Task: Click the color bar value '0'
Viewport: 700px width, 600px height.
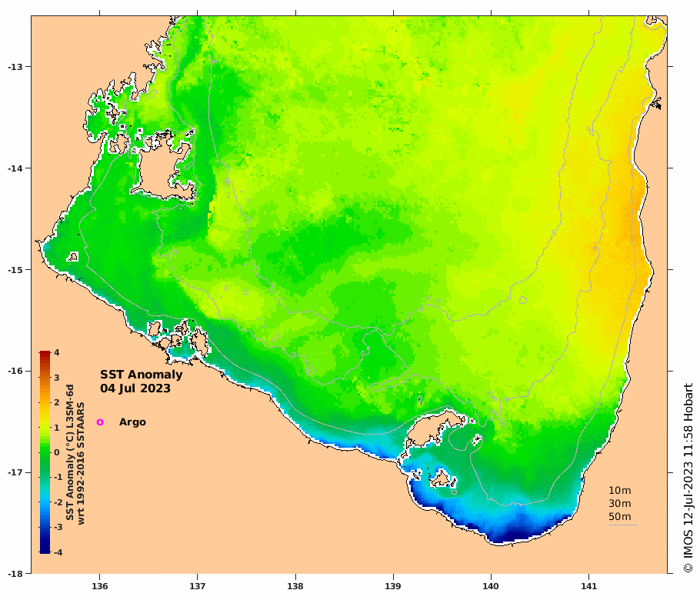Action: [x=57, y=452]
